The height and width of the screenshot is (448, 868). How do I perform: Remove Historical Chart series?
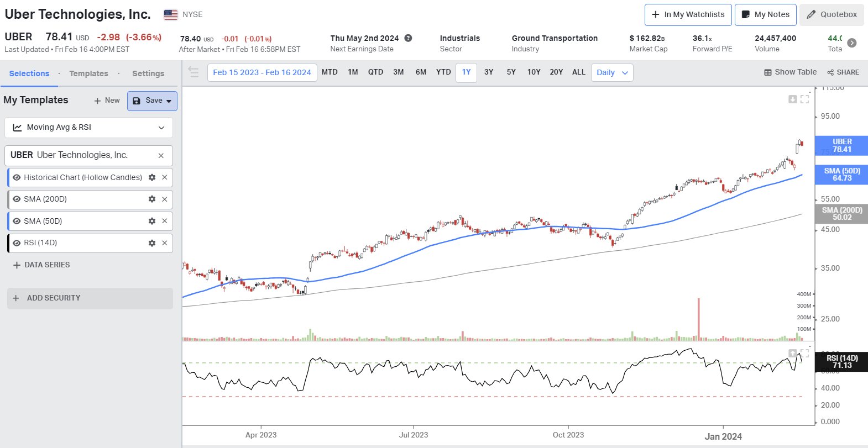pos(164,177)
